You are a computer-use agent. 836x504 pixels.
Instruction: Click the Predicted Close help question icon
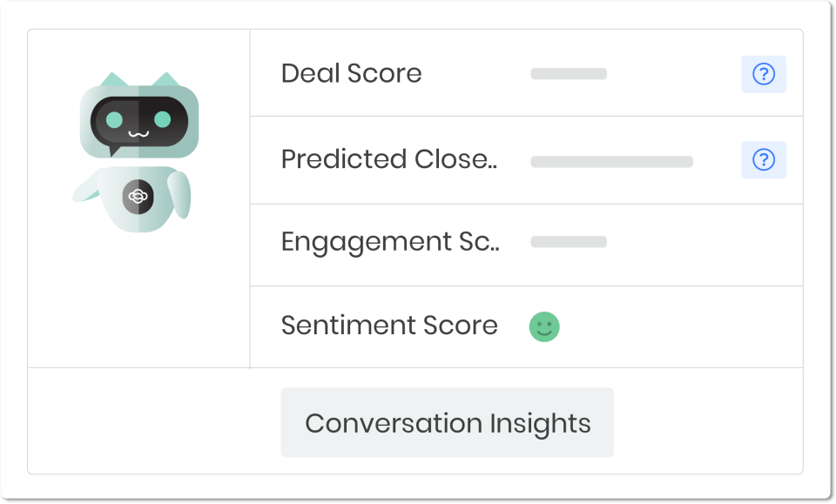coord(764,160)
